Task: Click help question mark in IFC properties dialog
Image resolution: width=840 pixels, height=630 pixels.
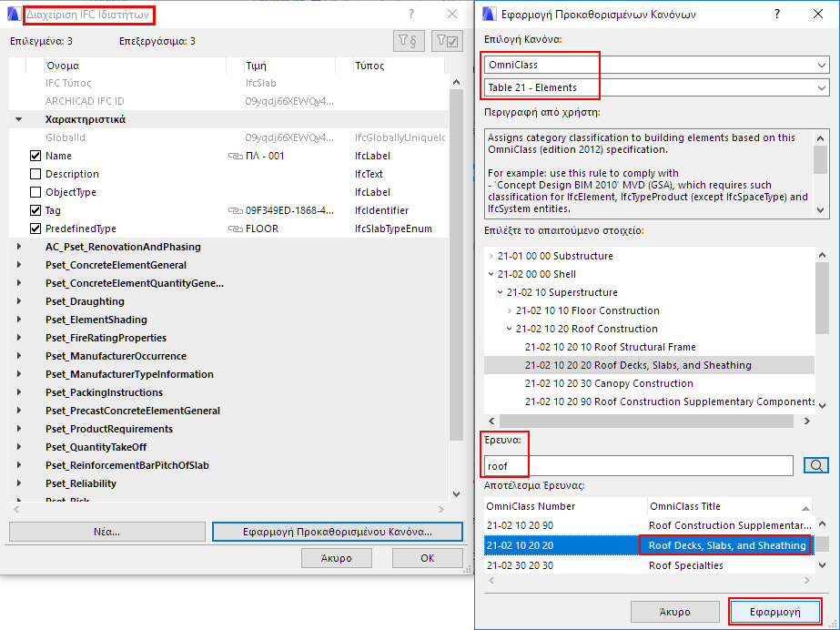Action: tap(411, 14)
